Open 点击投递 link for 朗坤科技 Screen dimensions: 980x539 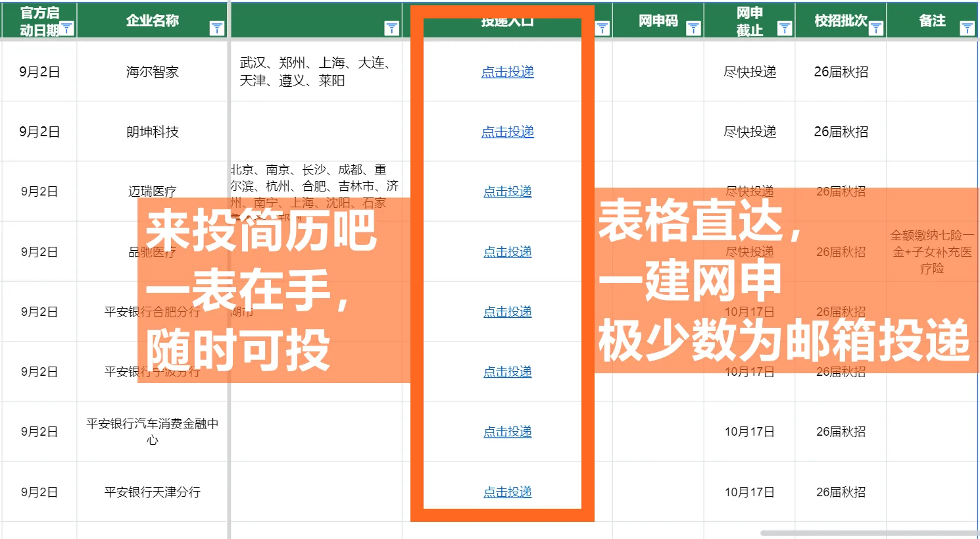(x=508, y=132)
